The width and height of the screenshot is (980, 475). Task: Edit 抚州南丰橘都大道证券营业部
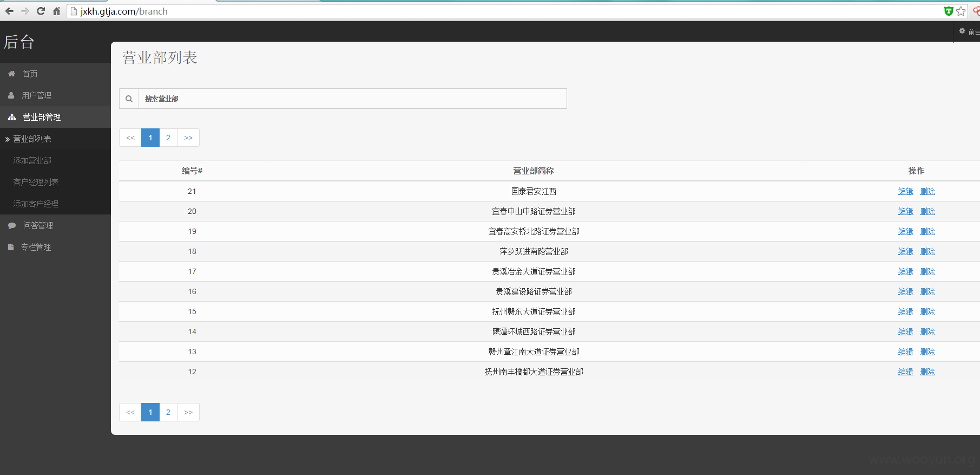coord(905,372)
